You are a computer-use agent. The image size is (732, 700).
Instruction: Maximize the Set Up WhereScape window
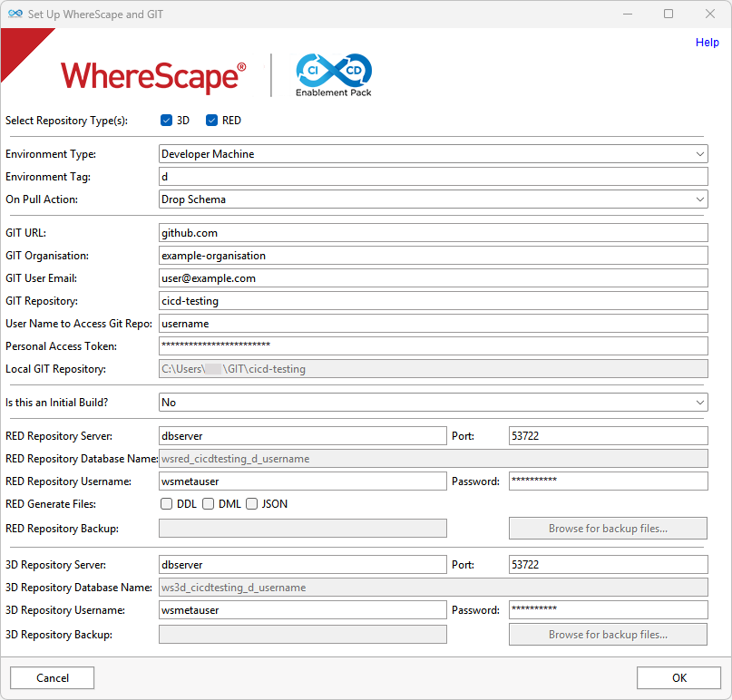pyautogui.click(x=669, y=15)
